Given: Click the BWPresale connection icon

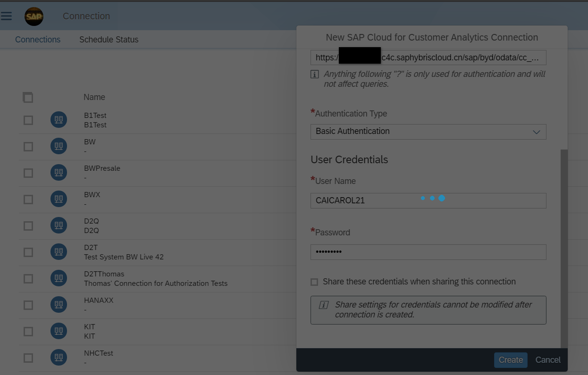Looking at the screenshot, I should click(x=59, y=173).
